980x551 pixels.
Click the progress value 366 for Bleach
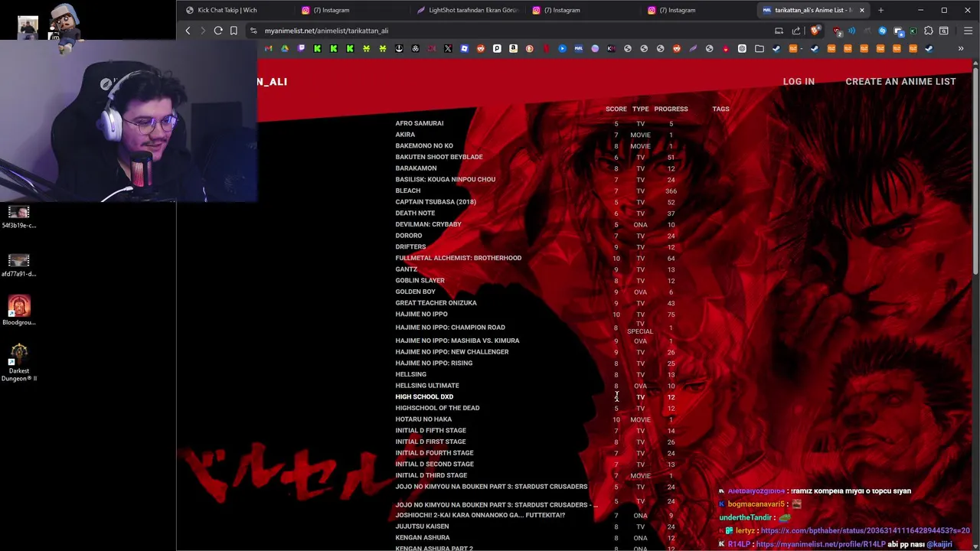[x=671, y=191]
